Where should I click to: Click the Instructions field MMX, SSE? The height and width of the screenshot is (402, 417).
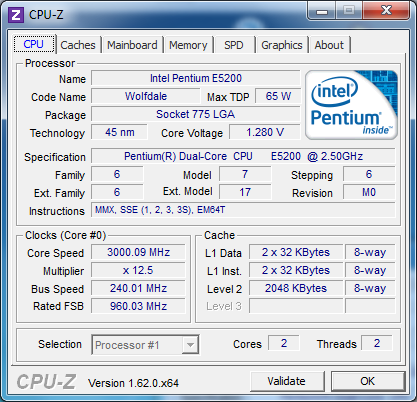coord(243,210)
